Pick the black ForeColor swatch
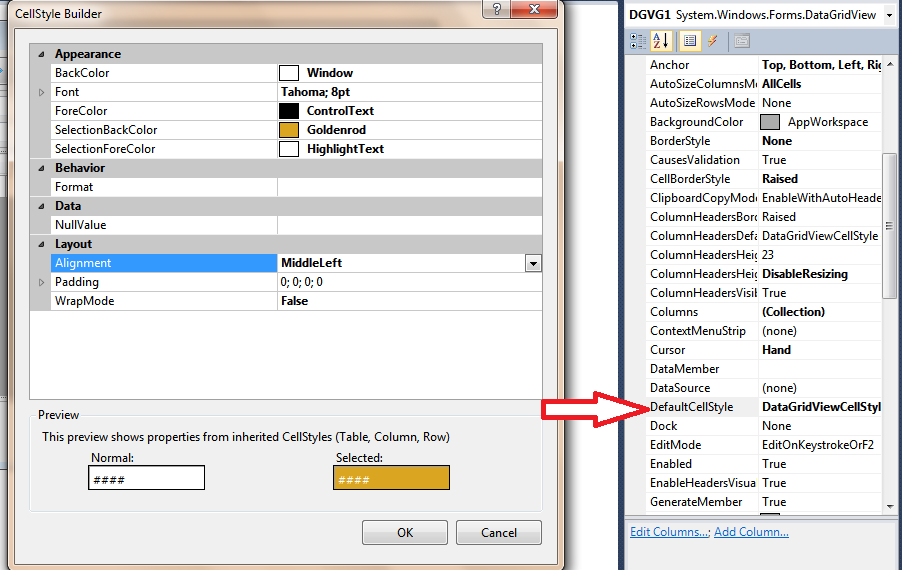 [x=289, y=111]
